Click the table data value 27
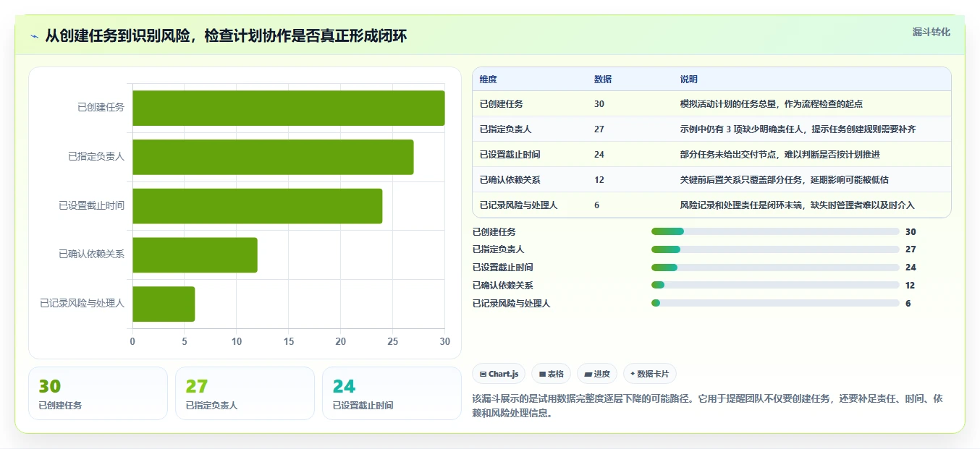This screenshot has width=980, height=449. click(599, 129)
